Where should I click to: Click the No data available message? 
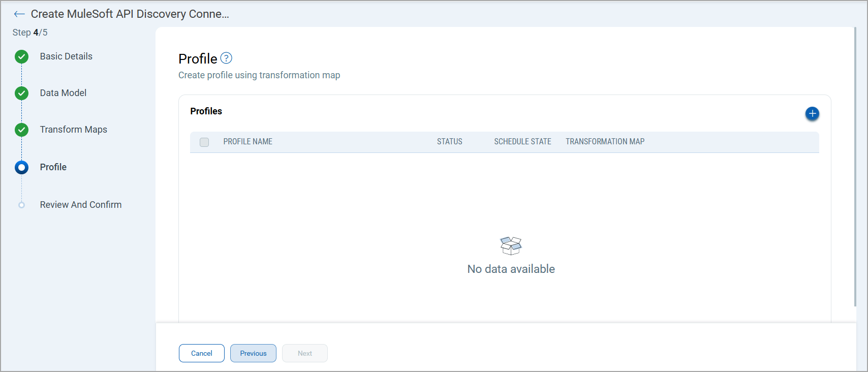(511, 269)
